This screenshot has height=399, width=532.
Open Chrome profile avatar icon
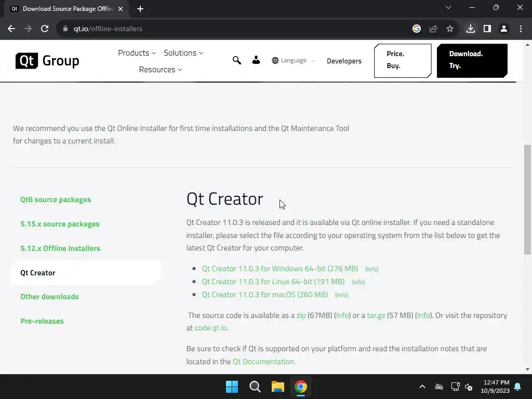coord(504,29)
